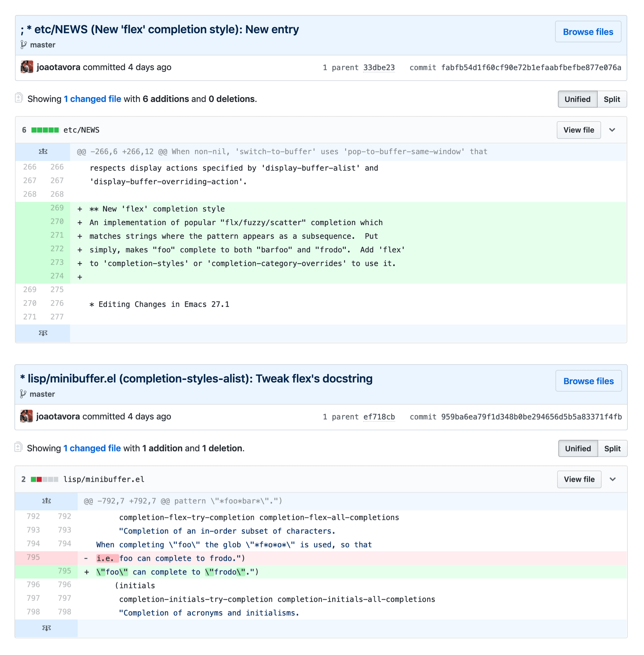
Task: Select Unified view for the second commit diff
Action: tap(578, 448)
